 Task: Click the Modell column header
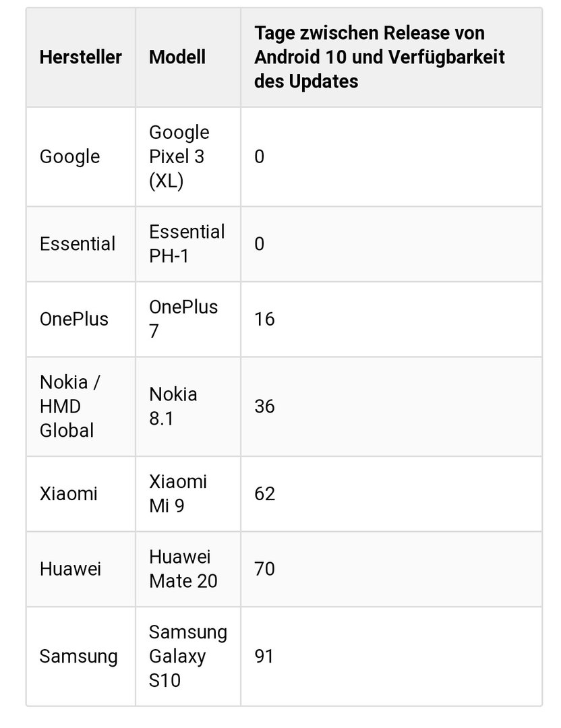coord(188,57)
